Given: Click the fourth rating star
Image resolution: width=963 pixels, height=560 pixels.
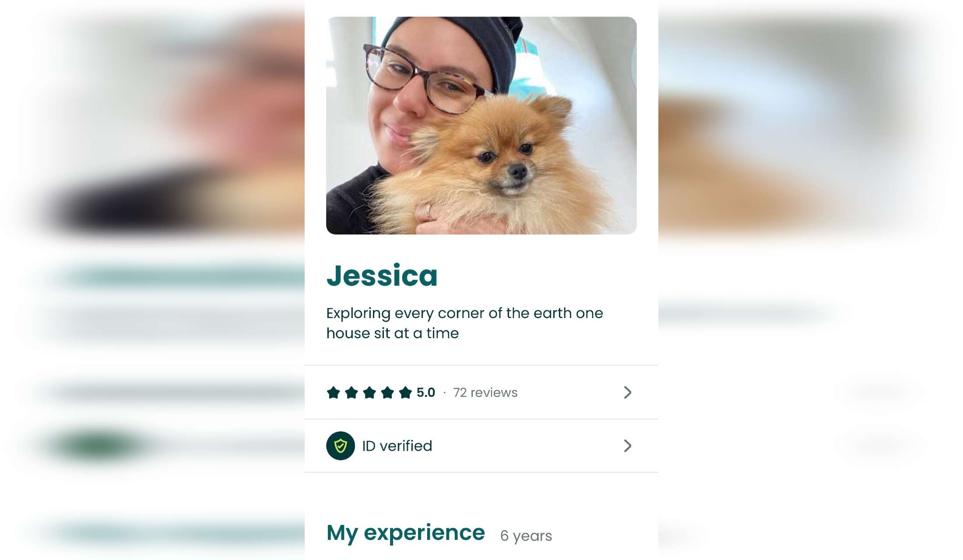Looking at the screenshot, I should pyautogui.click(x=387, y=392).
